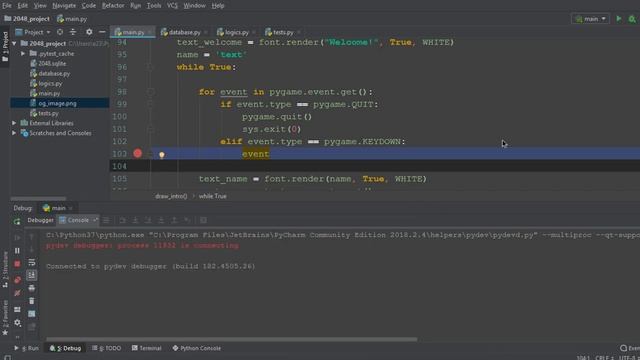Rerun 'main' in the Debug panel
Image resolution: width=640 pixels, height=360 pixels.
tap(17, 221)
